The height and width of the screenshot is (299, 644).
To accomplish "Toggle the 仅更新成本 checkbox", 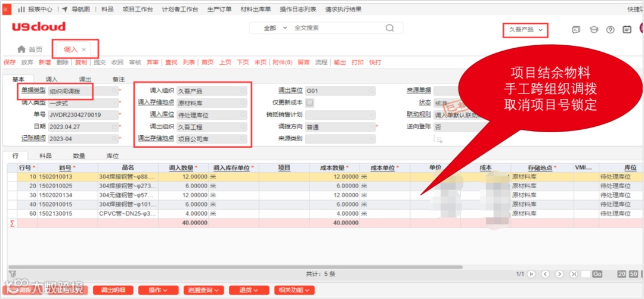I will coord(311,102).
